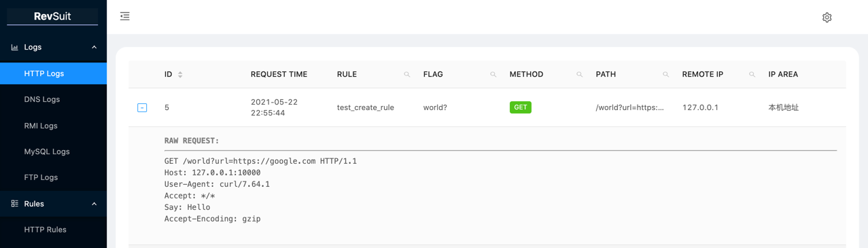Click the green GET method tag

[521, 107]
